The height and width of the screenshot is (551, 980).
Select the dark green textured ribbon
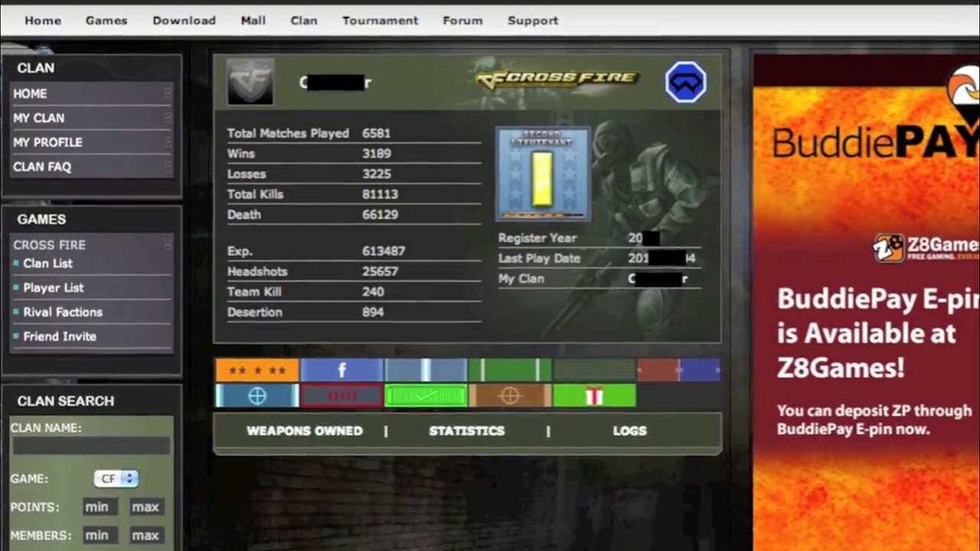[594, 370]
